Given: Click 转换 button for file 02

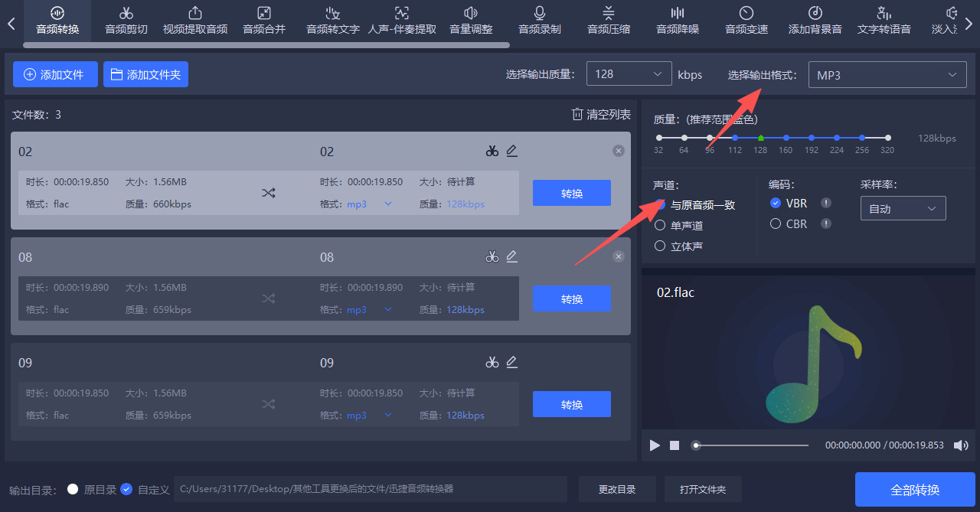Looking at the screenshot, I should point(572,193).
